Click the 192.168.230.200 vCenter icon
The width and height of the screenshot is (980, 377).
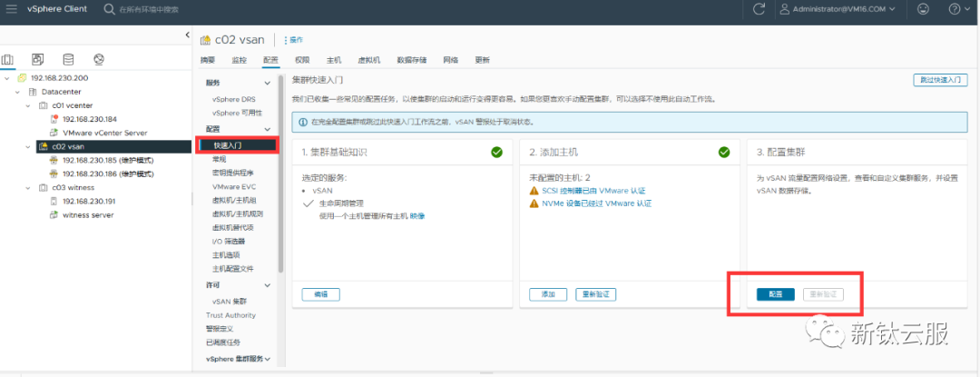23,78
